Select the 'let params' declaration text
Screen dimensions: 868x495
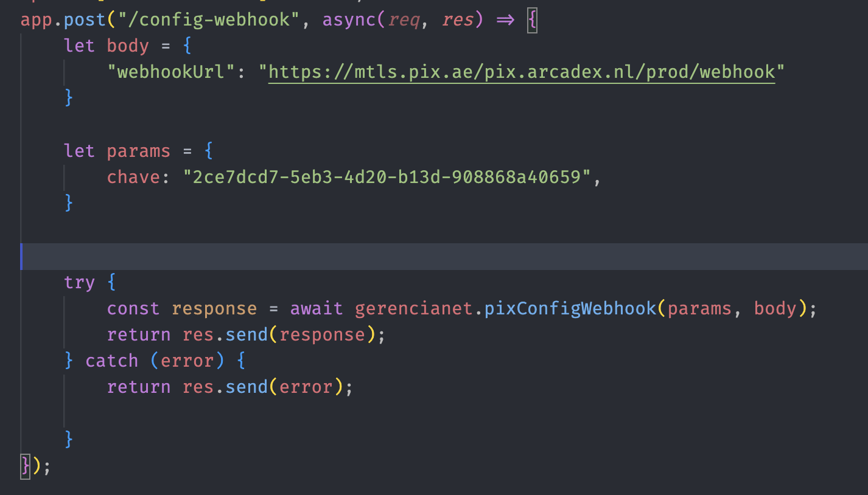(x=117, y=151)
